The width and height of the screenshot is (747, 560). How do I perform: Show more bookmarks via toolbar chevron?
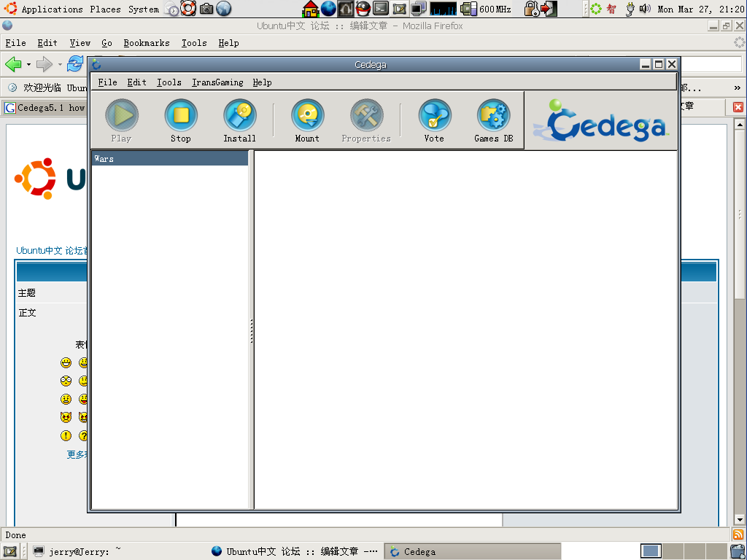pos(737,87)
